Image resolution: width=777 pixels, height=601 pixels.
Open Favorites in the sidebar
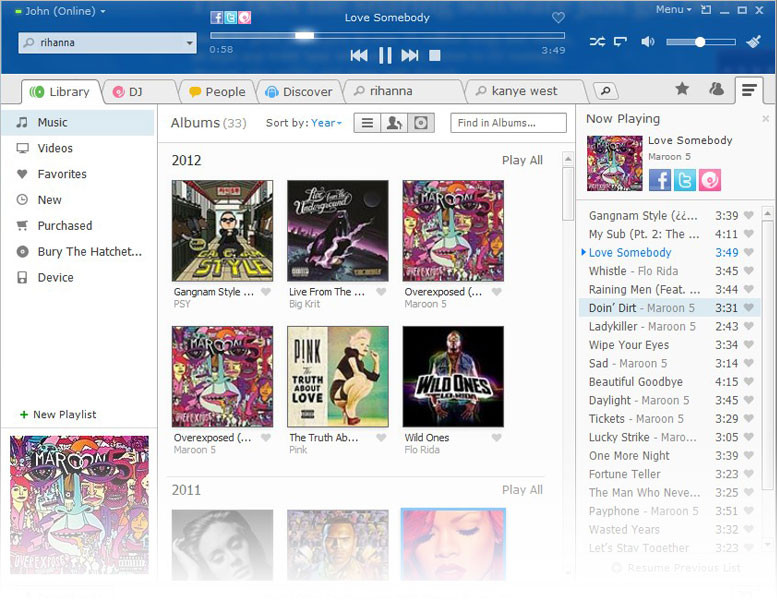tap(78, 174)
